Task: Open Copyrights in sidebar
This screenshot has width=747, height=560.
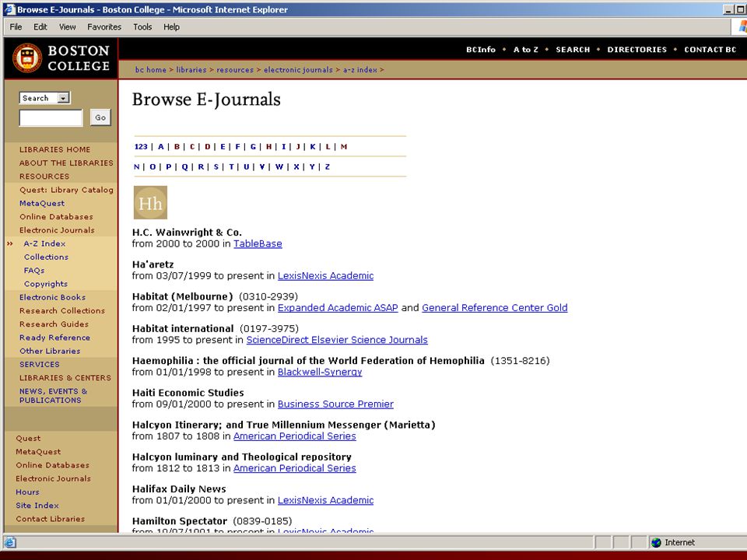Action: pyautogui.click(x=46, y=283)
